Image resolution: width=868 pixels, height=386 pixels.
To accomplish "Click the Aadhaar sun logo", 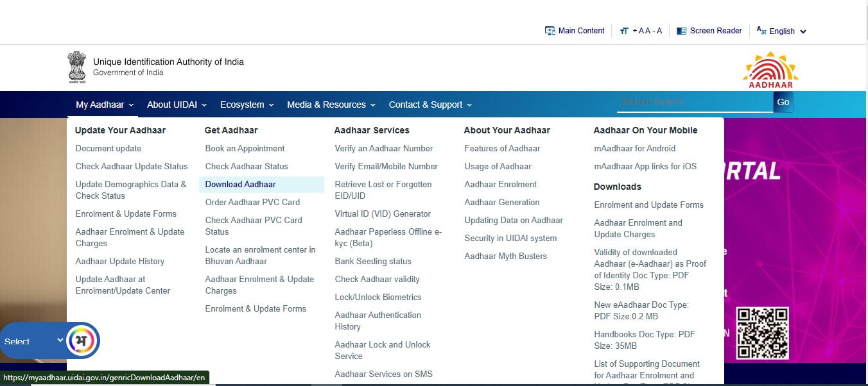I will coord(770,69).
